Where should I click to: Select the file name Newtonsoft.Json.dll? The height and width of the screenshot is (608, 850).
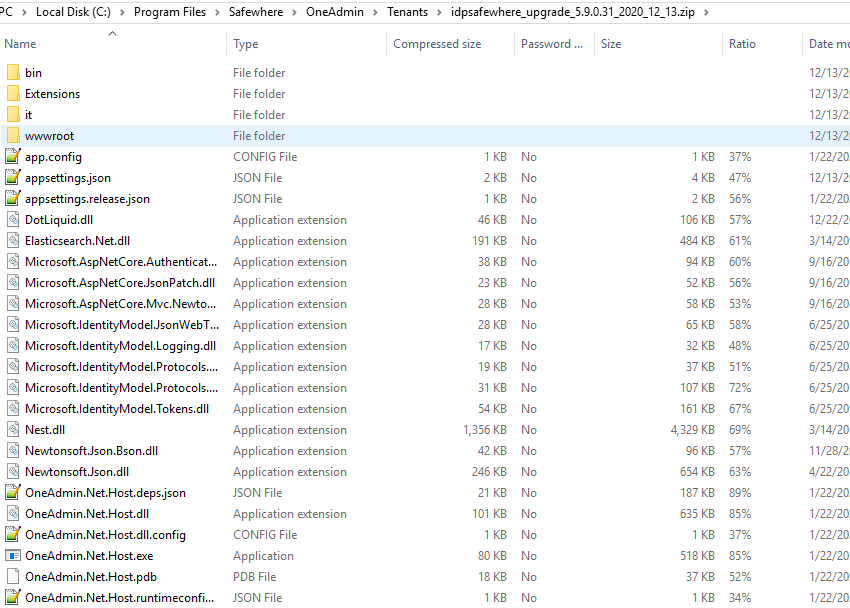pos(77,472)
